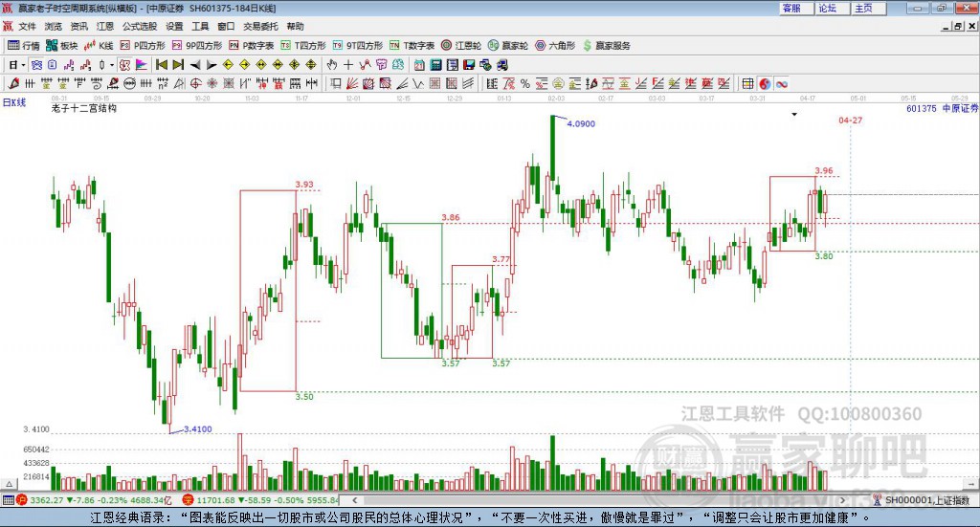
Task: Open the 帮助 menu
Action: tap(295, 26)
